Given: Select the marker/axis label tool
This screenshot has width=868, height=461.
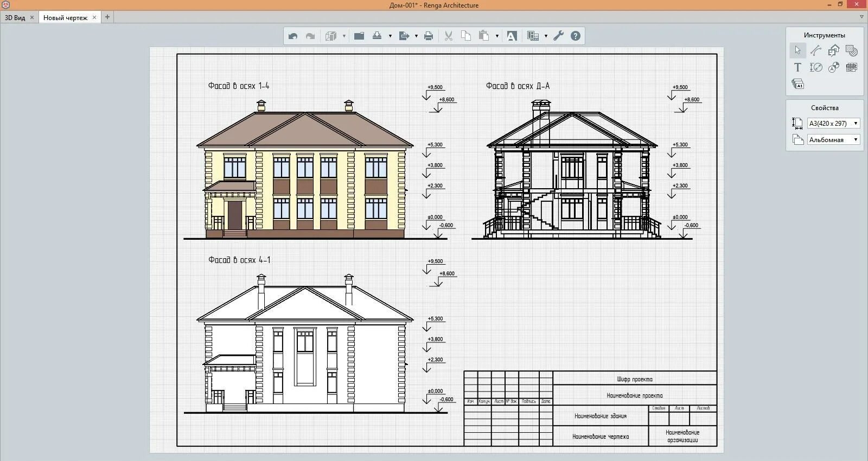Looking at the screenshot, I should pos(834,67).
